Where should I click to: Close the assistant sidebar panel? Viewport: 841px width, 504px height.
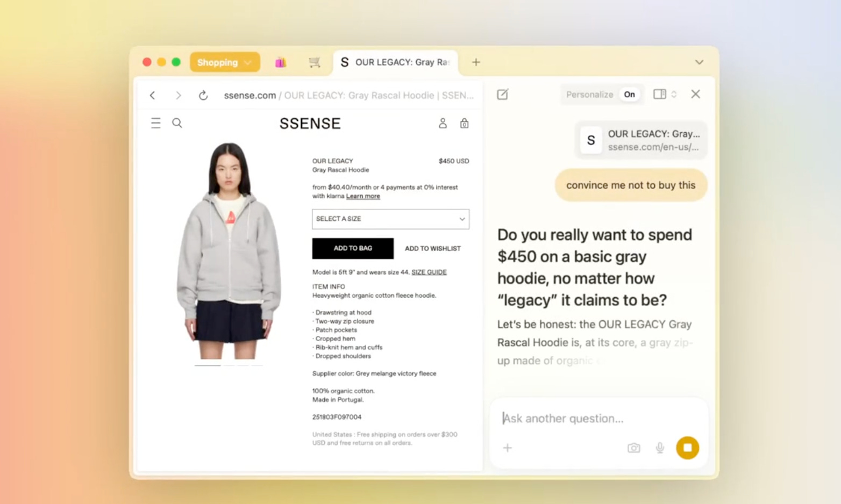coord(695,94)
